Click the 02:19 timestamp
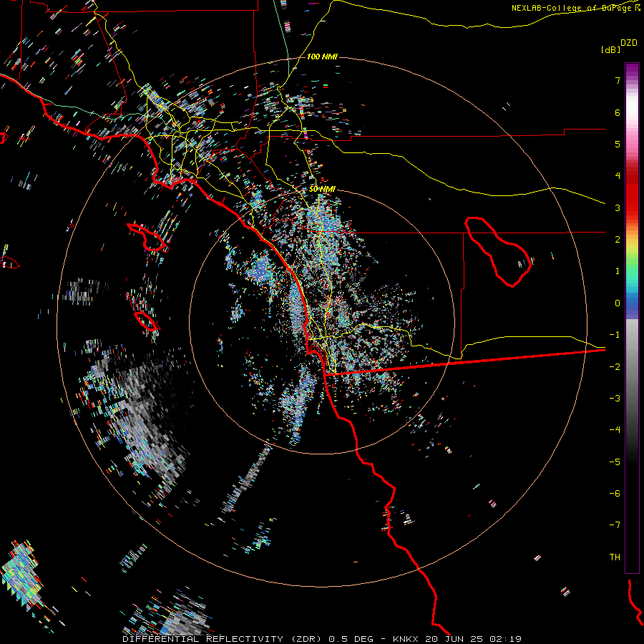The image size is (644, 644). (x=506, y=639)
